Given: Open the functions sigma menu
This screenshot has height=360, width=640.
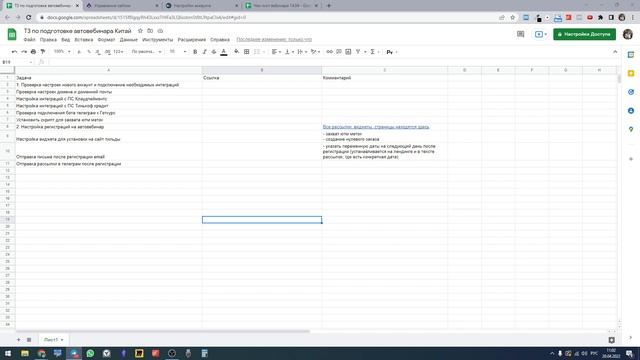Looking at the screenshot, I should [374, 52].
